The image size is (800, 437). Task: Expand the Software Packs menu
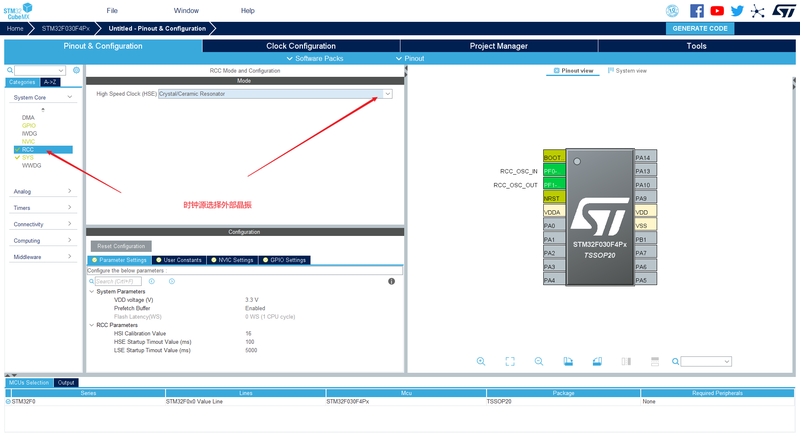click(315, 59)
